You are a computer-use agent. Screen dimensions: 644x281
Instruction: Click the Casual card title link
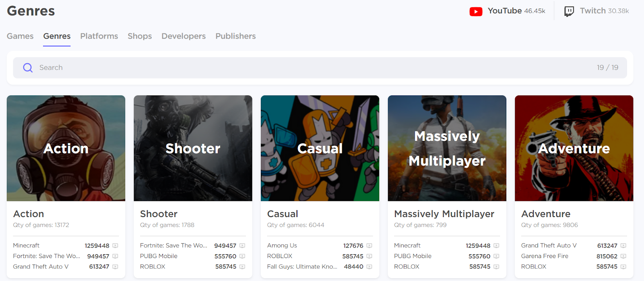click(x=283, y=214)
